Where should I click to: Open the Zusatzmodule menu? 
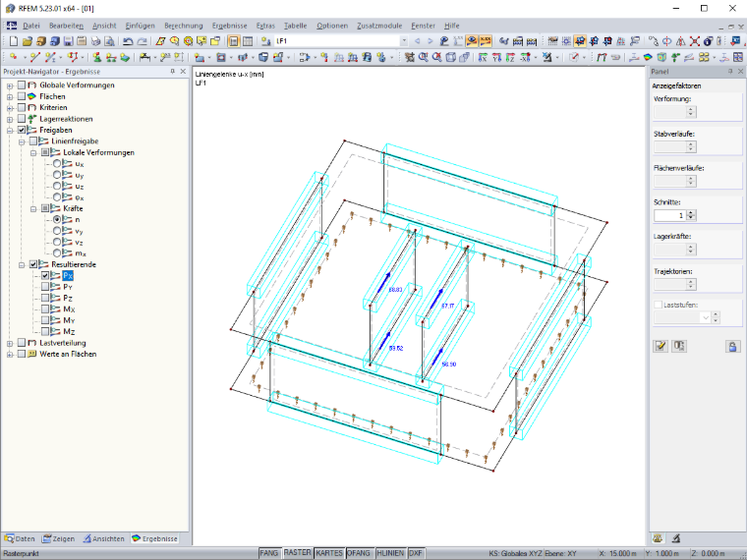point(379,26)
